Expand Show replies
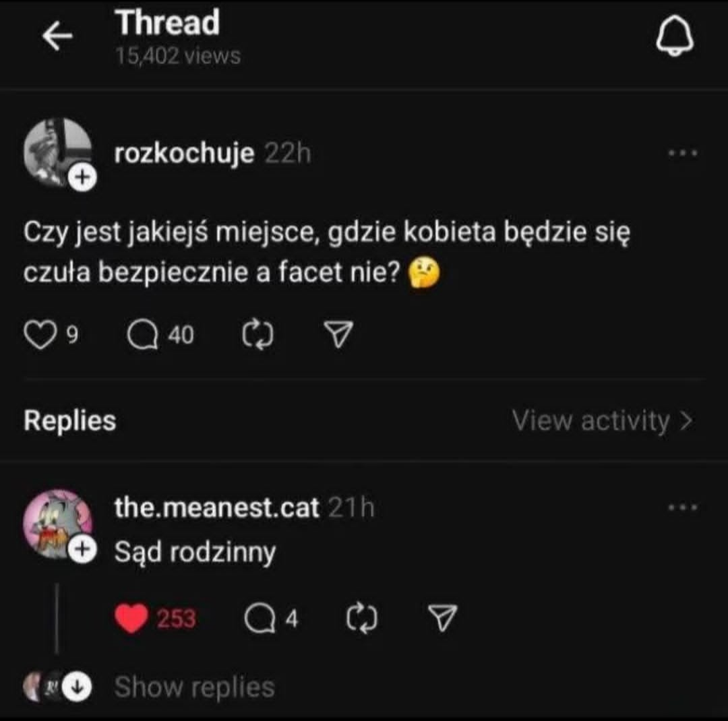Viewport: 728px width, 721px height. tap(194, 687)
